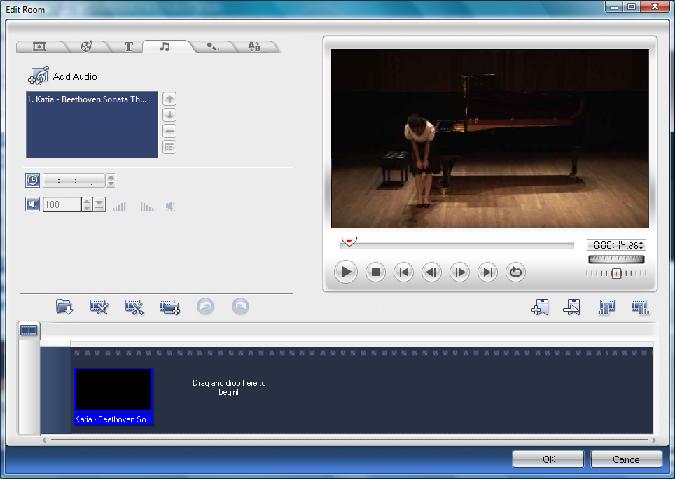Select the Katie - Beethoven clip thumbnail
The width and height of the screenshot is (676, 481).
coord(113,396)
